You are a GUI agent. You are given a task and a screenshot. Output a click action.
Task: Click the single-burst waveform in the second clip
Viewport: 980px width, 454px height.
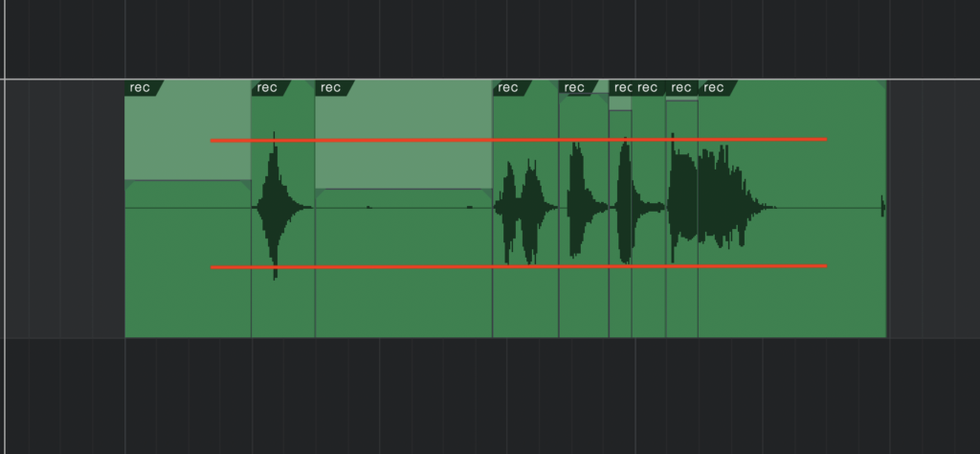click(x=276, y=206)
